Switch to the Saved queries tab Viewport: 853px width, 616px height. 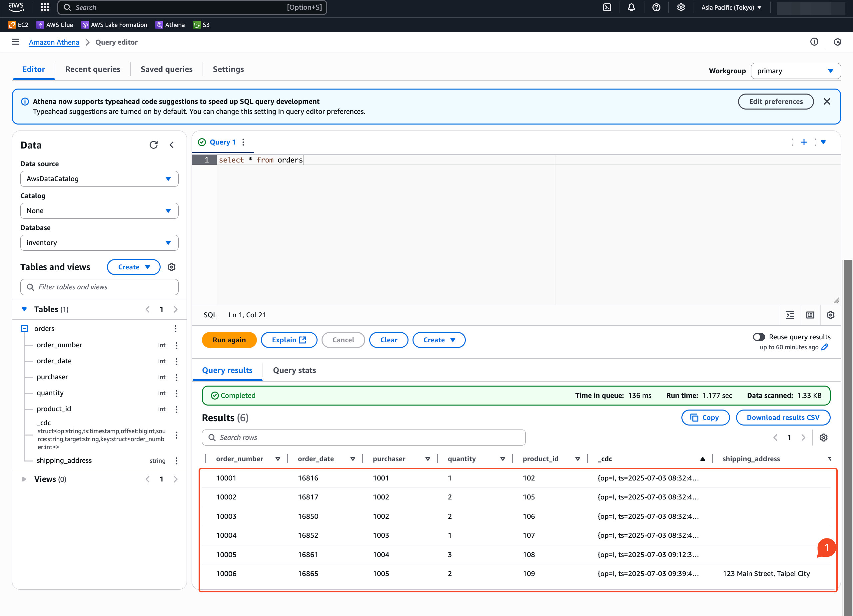tap(167, 69)
